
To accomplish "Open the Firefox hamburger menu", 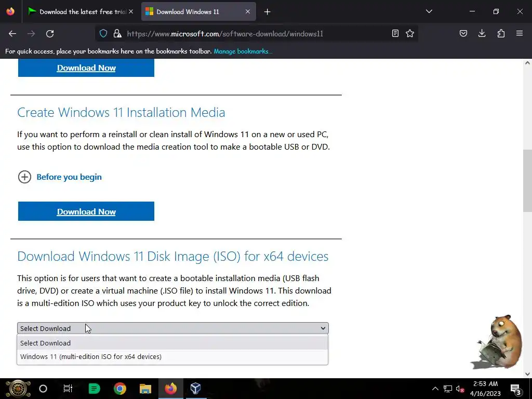I will (x=520, y=33).
